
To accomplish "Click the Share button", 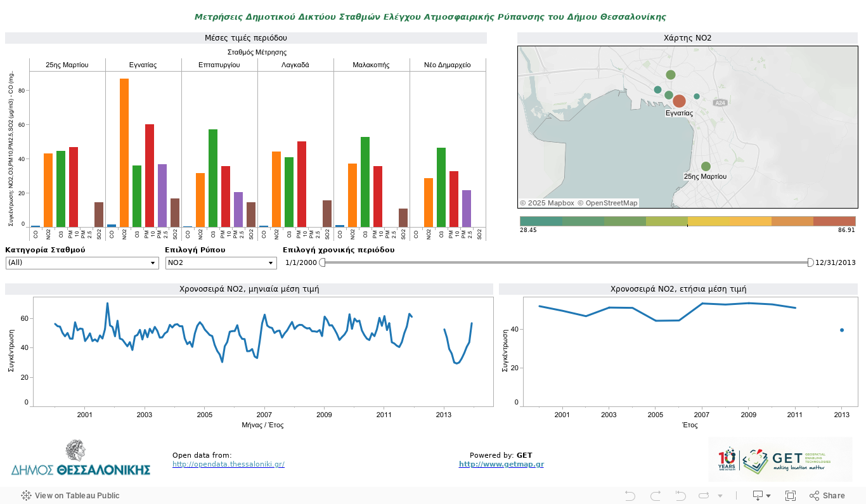I will pos(827,496).
